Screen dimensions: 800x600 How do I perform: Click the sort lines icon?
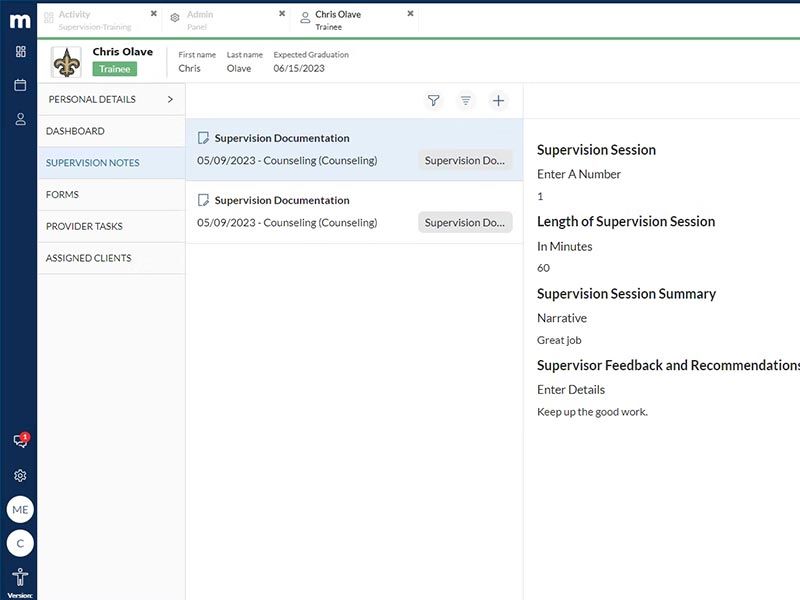pyautogui.click(x=466, y=101)
